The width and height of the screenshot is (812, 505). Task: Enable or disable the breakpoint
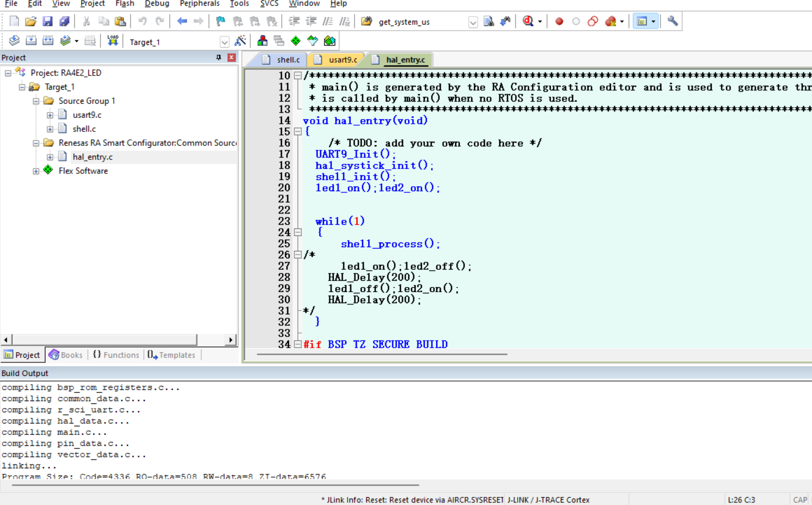pos(576,21)
